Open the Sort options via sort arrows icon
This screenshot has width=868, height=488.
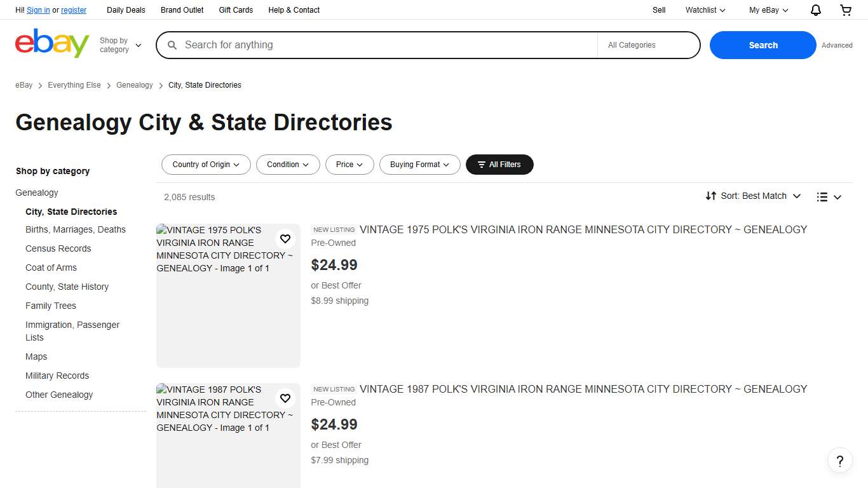tap(712, 196)
